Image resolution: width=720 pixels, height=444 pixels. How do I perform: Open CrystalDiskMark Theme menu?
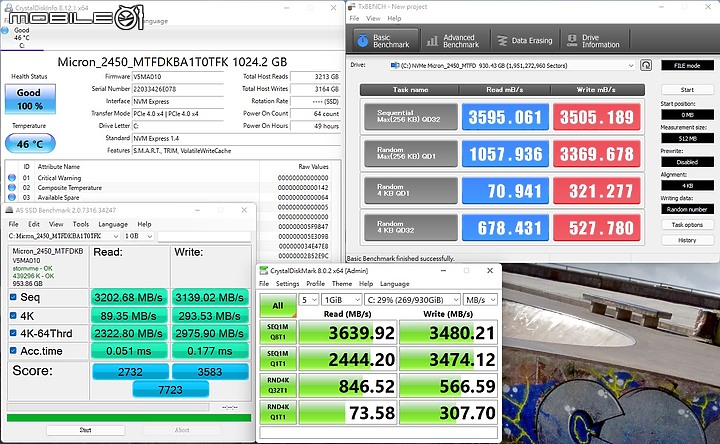(x=342, y=284)
